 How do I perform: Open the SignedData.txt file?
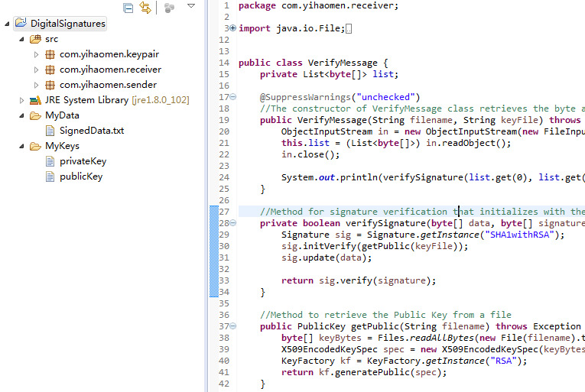coord(92,131)
